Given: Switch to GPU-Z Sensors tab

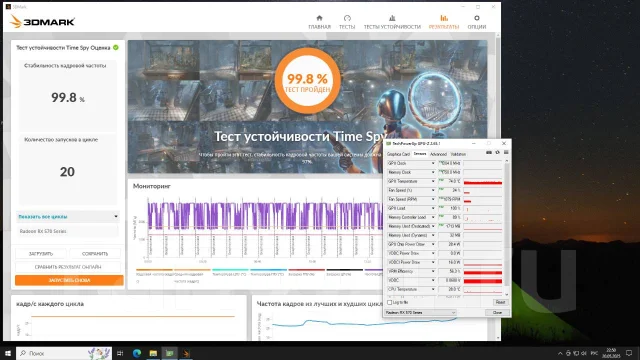Looking at the screenshot, I should point(420,154).
